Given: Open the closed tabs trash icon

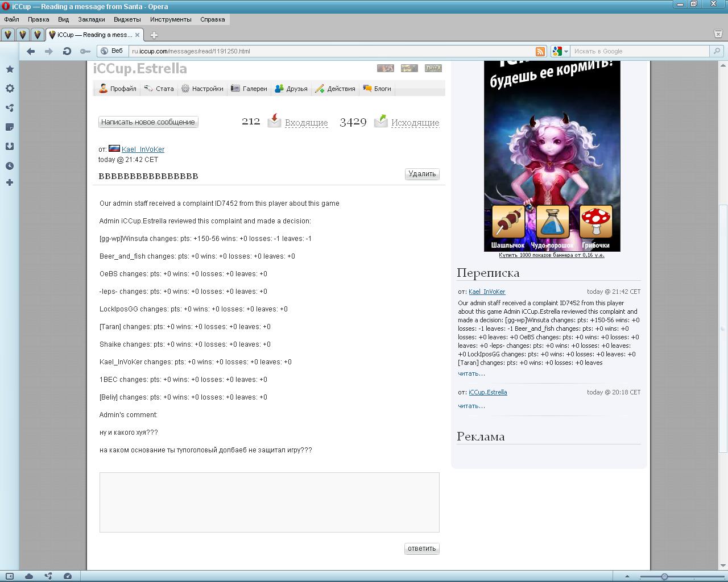Looking at the screenshot, I should coord(718,34).
